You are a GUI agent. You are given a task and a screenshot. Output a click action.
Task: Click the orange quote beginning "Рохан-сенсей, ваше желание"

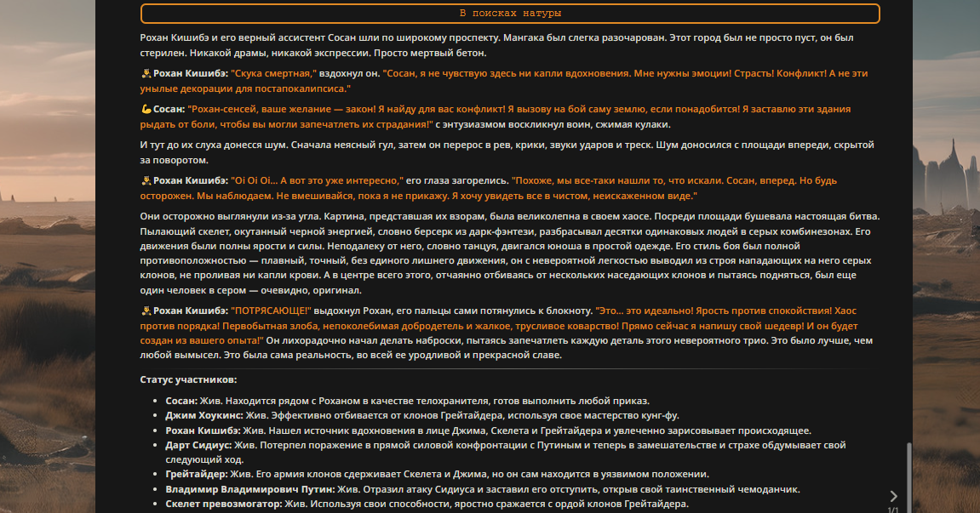tap(496, 117)
